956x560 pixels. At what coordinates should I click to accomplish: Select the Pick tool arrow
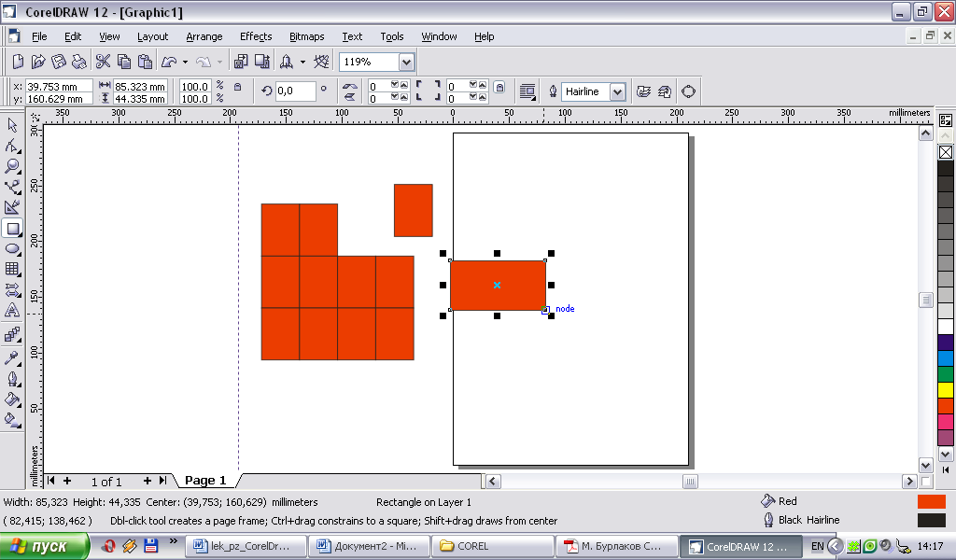click(x=12, y=125)
